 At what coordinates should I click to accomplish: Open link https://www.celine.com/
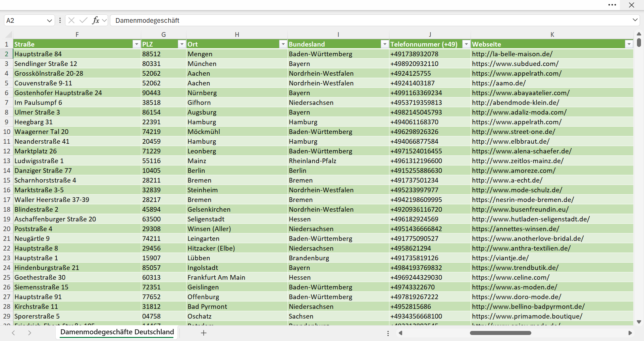point(511,277)
